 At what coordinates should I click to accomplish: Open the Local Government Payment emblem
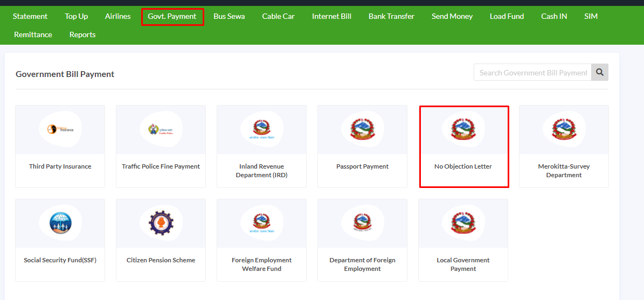(463, 223)
